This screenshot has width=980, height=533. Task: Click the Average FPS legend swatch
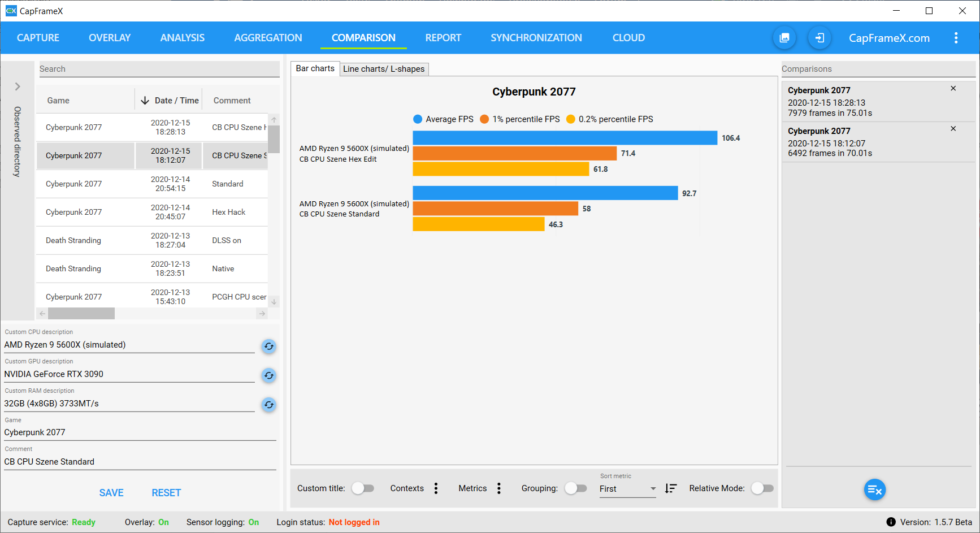point(418,119)
